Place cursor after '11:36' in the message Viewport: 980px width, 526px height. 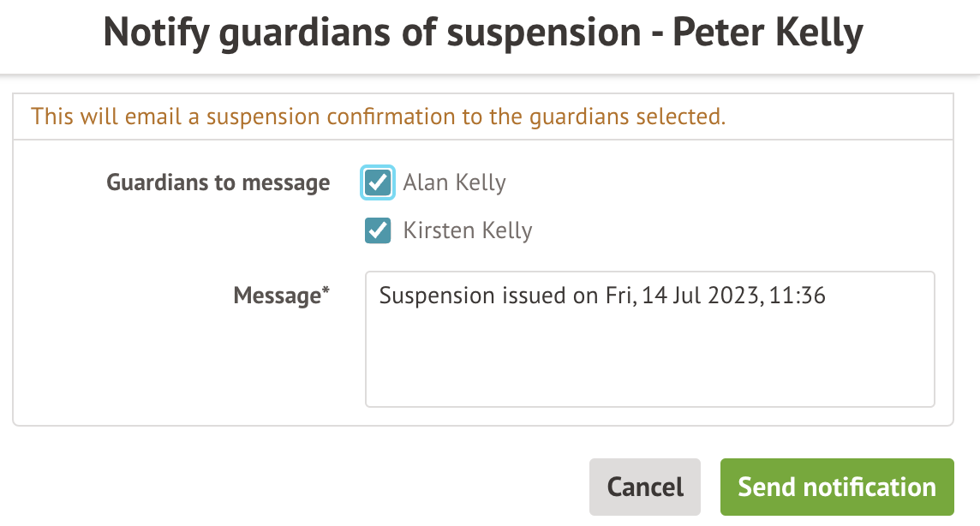click(x=827, y=296)
